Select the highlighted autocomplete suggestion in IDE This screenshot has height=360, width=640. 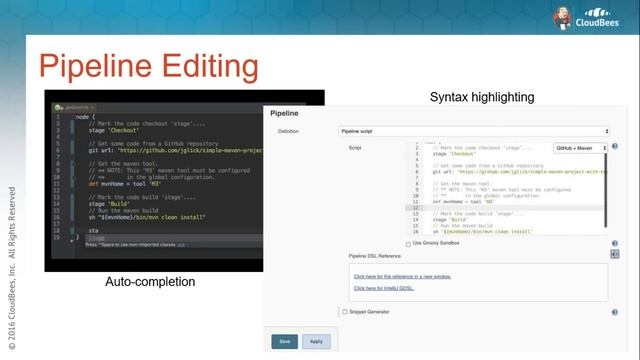(173, 238)
